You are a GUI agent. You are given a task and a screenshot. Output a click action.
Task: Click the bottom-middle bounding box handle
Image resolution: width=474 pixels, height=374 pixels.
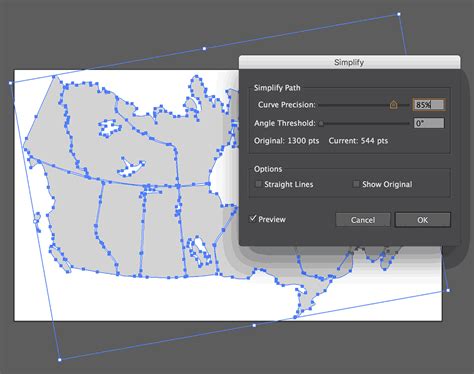click(x=254, y=325)
